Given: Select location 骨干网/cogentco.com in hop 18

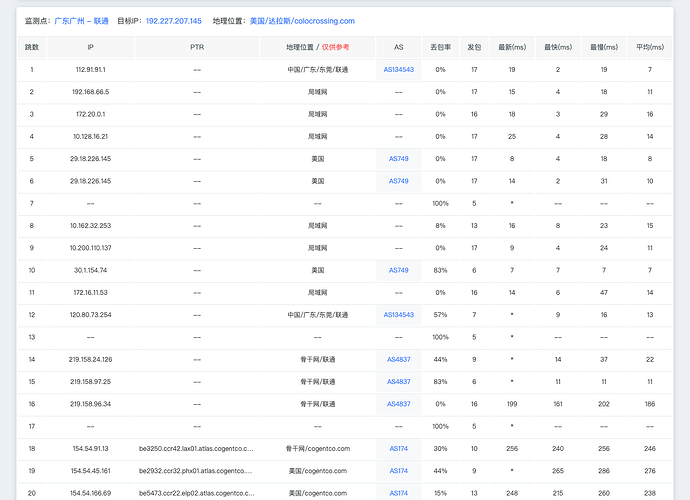Looking at the screenshot, I should pyautogui.click(x=318, y=449).
